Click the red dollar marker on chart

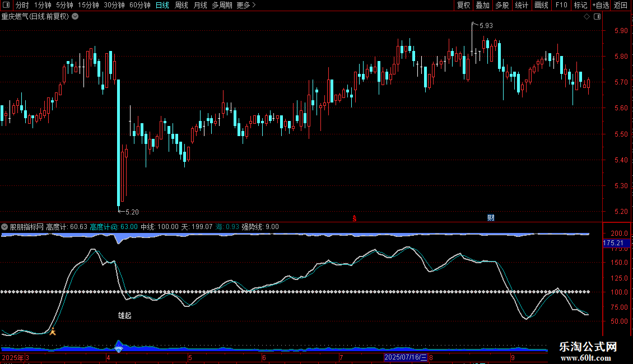pos(354,218)
